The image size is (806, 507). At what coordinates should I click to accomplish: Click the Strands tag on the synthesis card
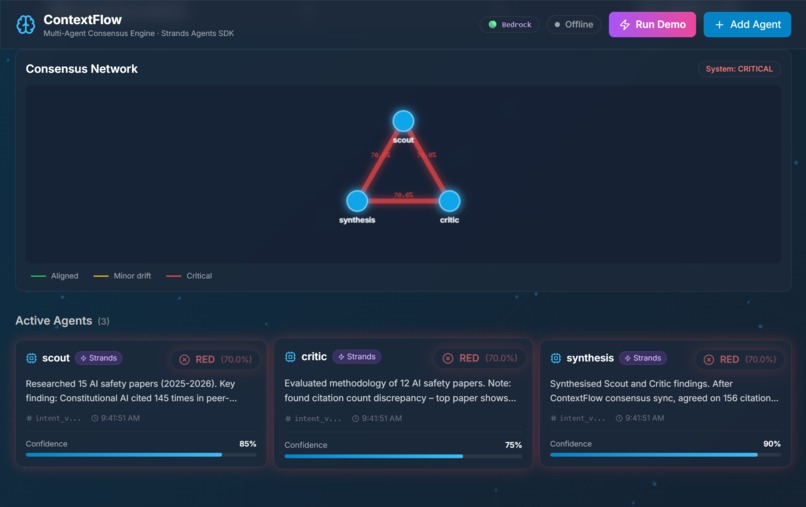pos(643,358)
